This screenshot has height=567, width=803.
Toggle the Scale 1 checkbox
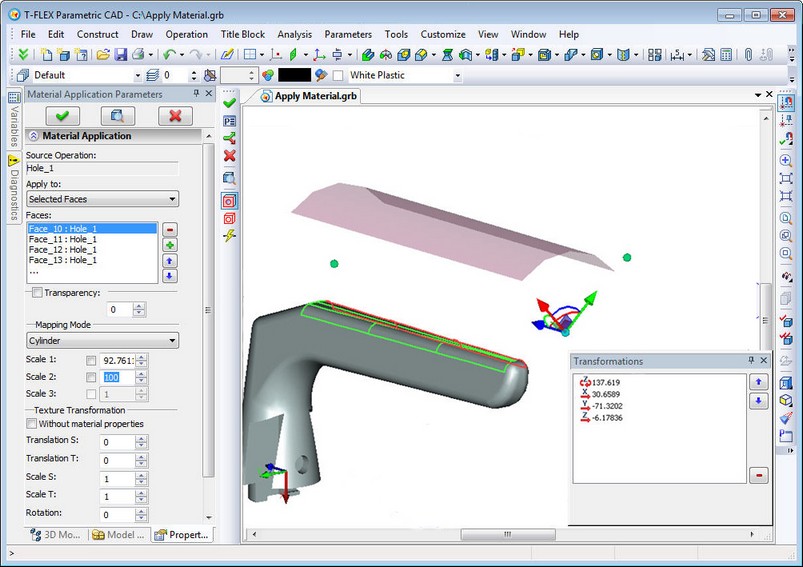pyautogui.click(x=92, y=360)
